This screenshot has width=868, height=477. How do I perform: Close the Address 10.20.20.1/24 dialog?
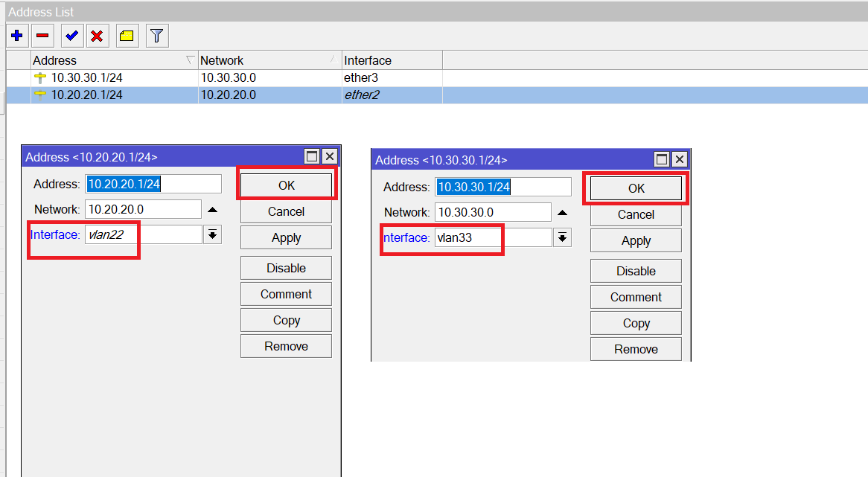[x=330, y=156]
